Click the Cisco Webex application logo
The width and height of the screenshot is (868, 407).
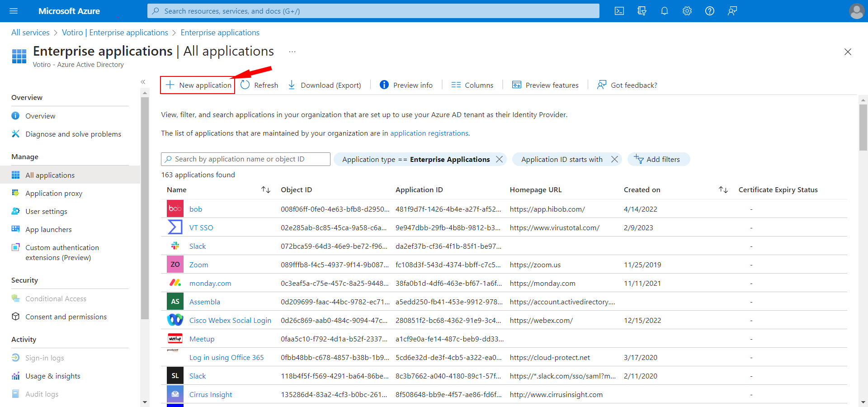[175, 320]
